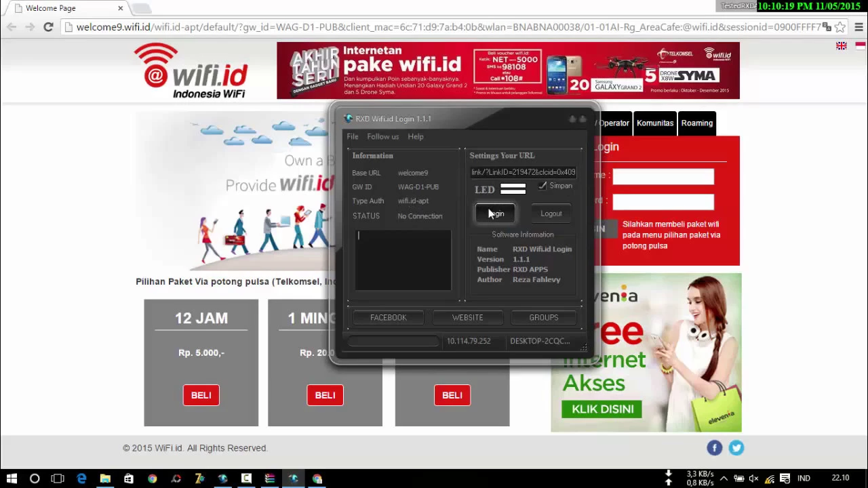Click BELI under the 1 MINGGU package
This screenshot has height=488, width=868.
325,395
